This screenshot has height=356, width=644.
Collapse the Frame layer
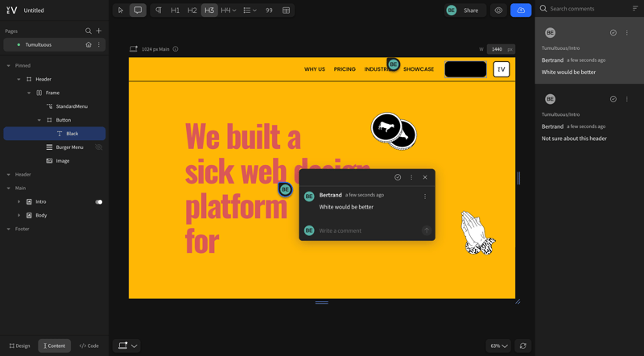pos(29,93)
